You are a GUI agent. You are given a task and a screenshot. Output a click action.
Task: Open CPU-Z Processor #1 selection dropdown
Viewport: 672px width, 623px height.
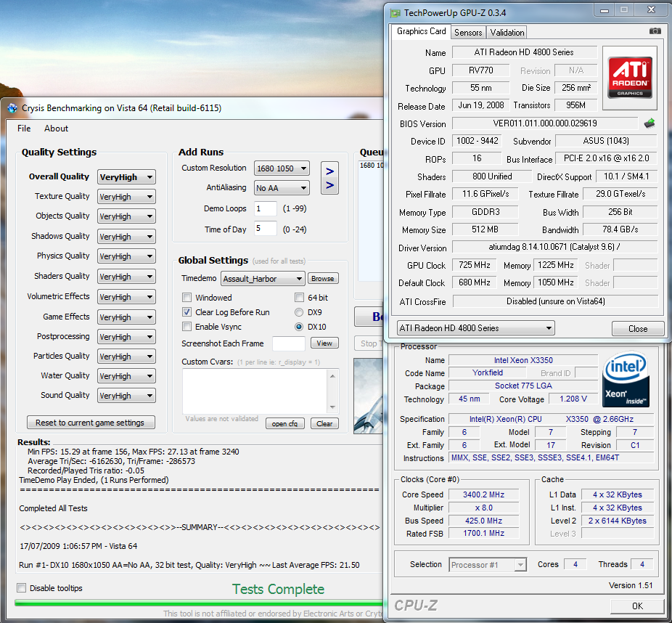point(488,565)
